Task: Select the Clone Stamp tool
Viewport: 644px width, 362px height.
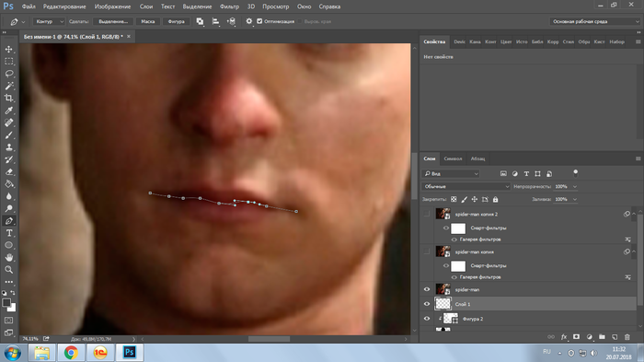Action: (x=8, y=147)
